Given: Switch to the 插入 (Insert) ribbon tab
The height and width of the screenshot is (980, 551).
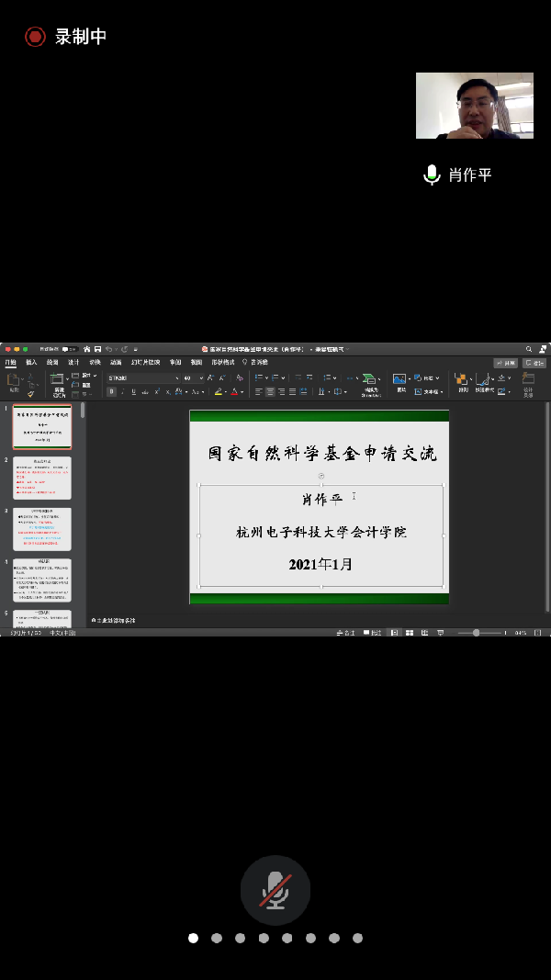Looking at the screenshot, I should tap(31, 363).
